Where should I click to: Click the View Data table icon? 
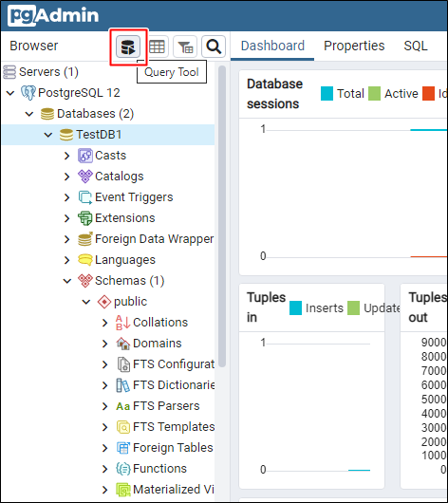pos(157,47)
